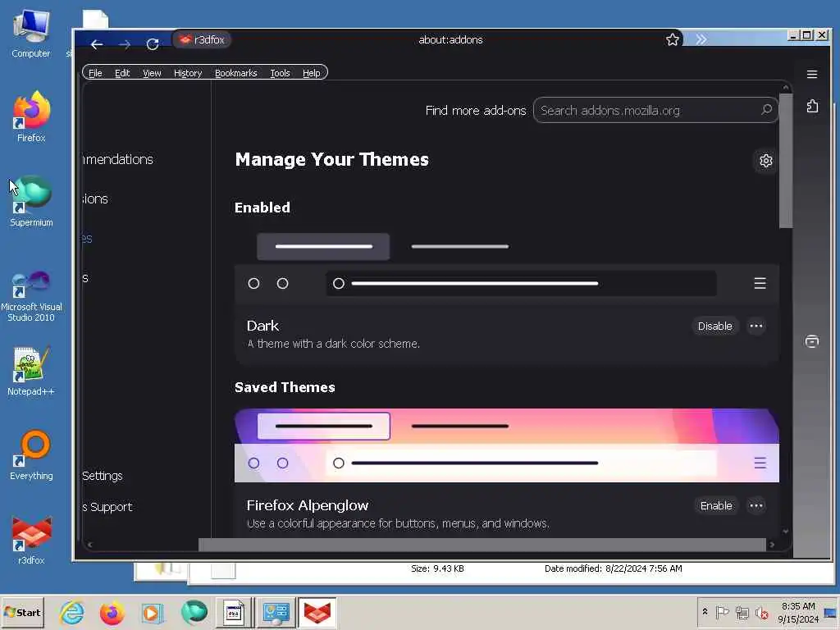Click the Action Center flag icon
The image size is (840, 630).
[722, 612]
